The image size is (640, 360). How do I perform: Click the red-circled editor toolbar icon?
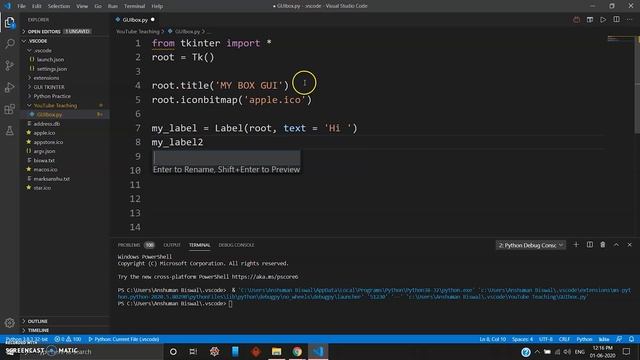576,20
